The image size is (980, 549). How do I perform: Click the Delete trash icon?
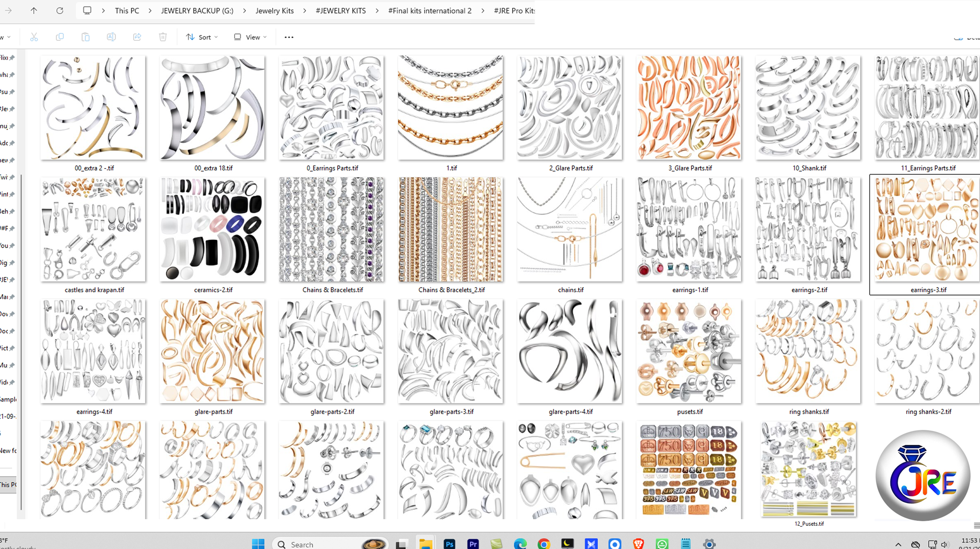163,37
